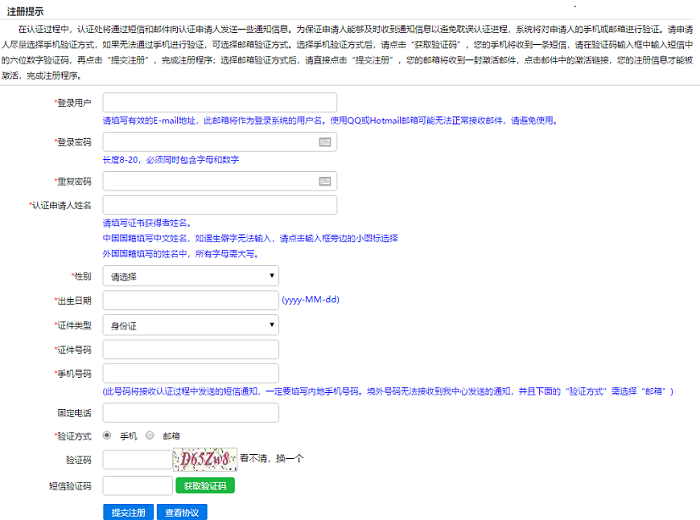Focus the 认证申请人姓名 input field
700x520 pixels.
220,205
